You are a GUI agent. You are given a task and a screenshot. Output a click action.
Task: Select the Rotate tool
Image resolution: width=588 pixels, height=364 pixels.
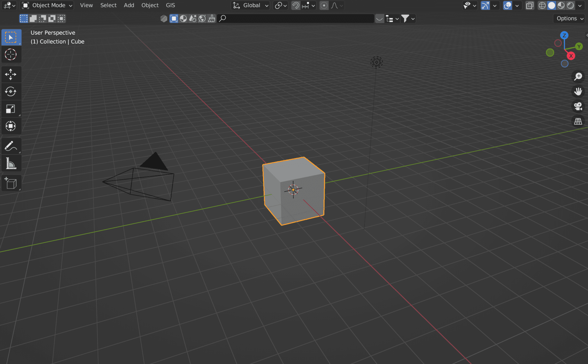pos(11,92)
